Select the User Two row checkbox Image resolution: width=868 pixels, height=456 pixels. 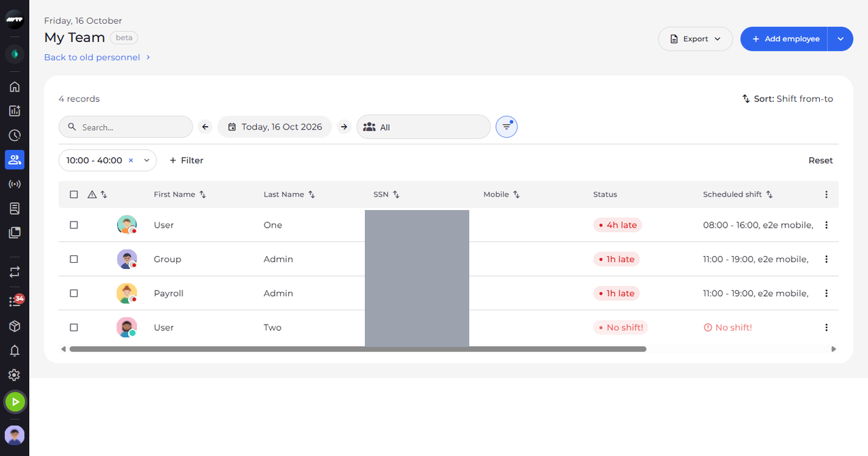click(x=74, y=327)
